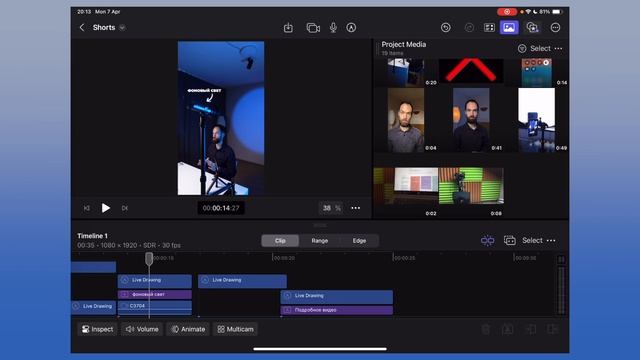Open the 38% viewer zoom dropdown
The height and width of the screenshot is (360, 640).
point(331,208)
